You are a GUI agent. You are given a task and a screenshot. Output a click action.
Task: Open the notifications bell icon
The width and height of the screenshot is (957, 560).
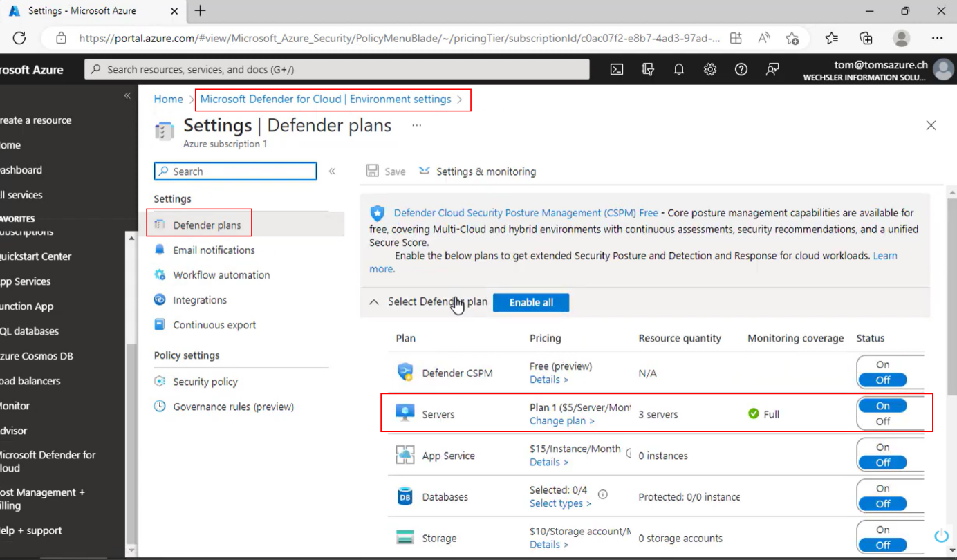[679, 69]
